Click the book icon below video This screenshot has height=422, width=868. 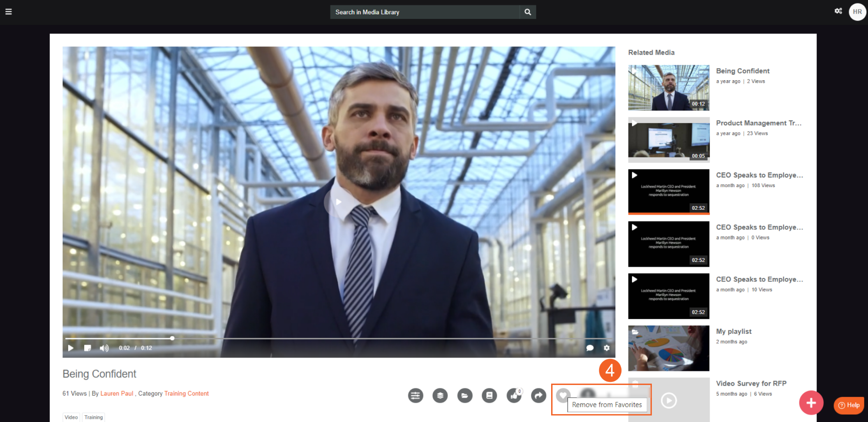coord(489,396)
